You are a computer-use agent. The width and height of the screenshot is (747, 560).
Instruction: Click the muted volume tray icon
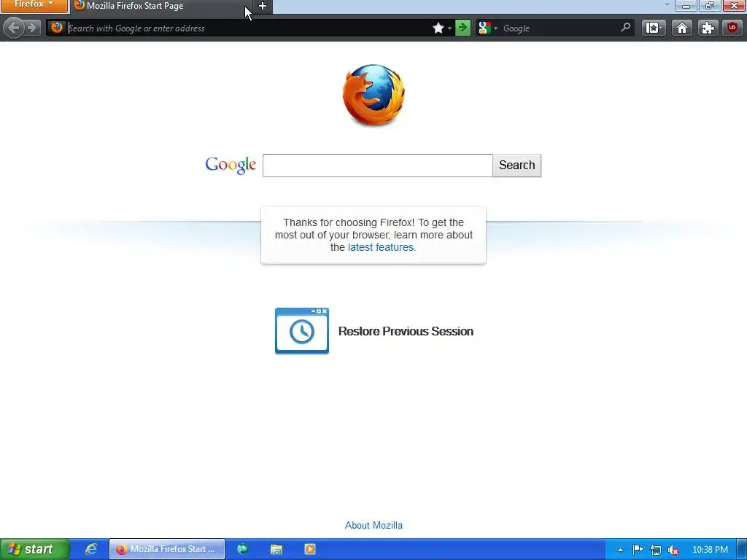[673, 550]
